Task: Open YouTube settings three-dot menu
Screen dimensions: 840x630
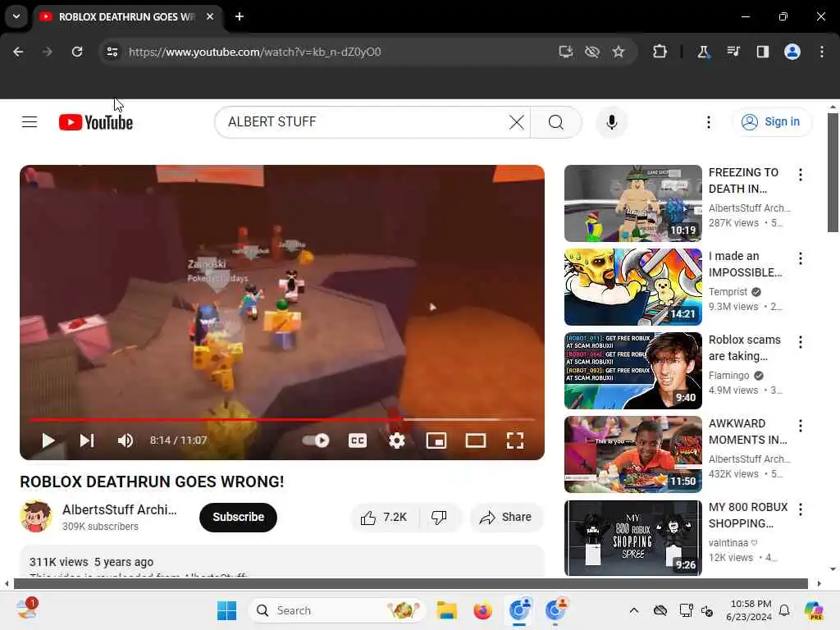Action: [708, 122]
